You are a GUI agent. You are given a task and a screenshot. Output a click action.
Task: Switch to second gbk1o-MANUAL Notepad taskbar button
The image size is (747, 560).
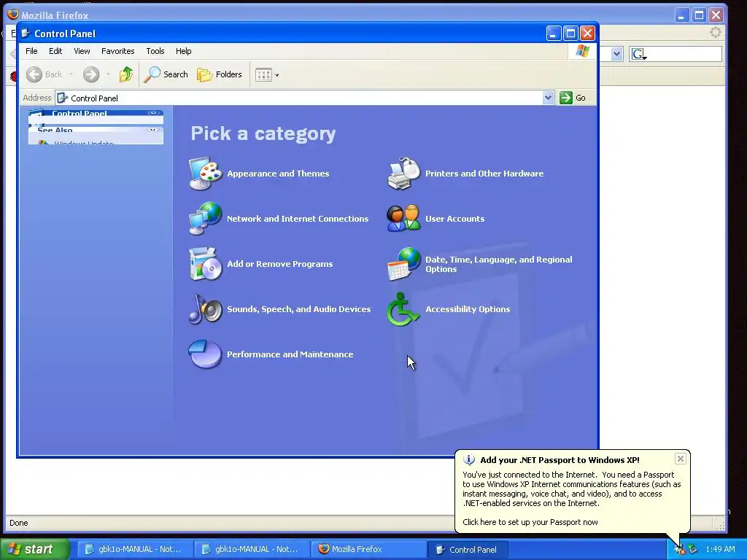251,549
